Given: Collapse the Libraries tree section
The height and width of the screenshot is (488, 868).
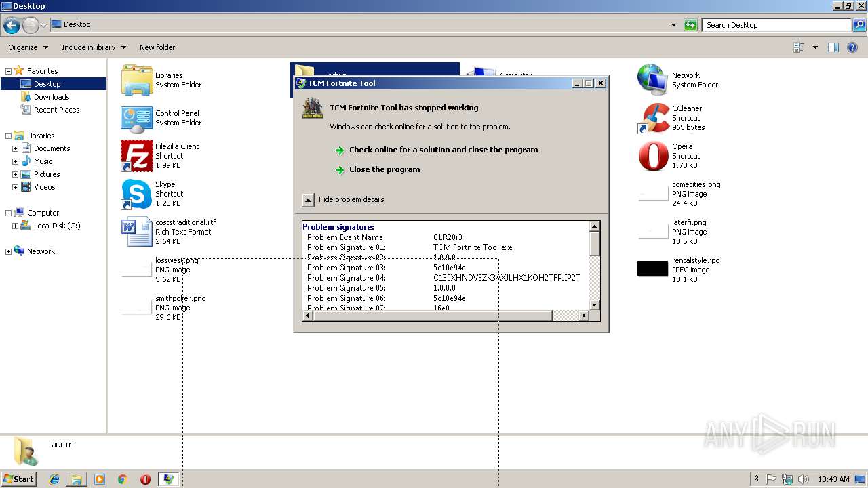Looking at the screenshot, I should (x=8, y=136).
